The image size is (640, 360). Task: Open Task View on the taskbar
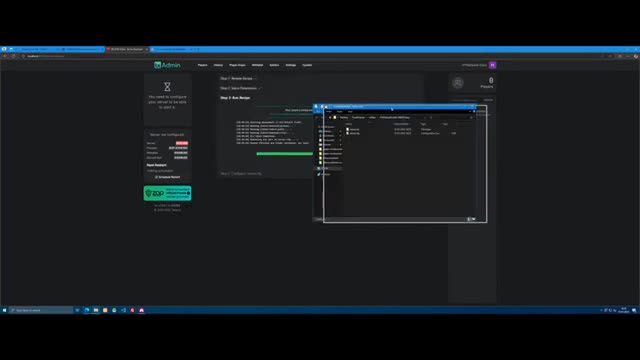pos(77,310)
